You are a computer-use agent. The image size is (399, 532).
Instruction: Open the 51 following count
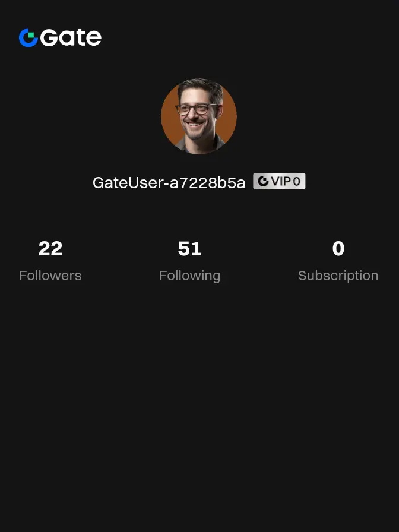click(x=189, y=248)
